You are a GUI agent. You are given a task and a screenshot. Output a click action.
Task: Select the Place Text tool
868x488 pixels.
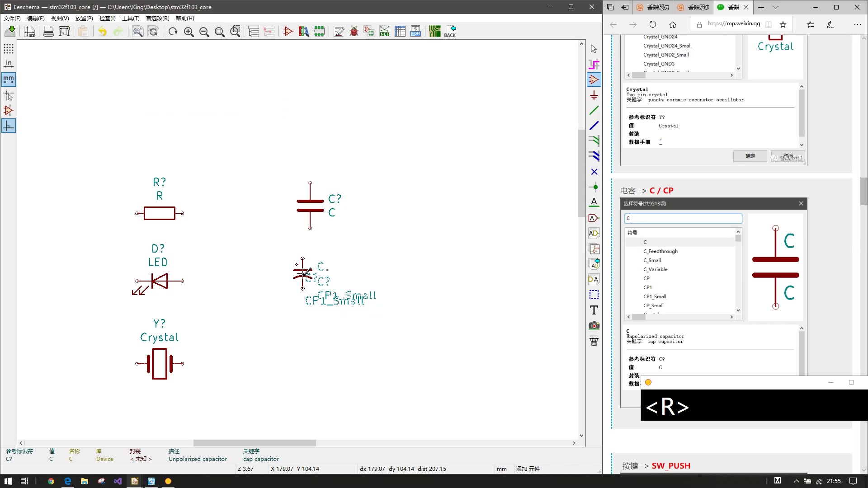coord(594,310)
